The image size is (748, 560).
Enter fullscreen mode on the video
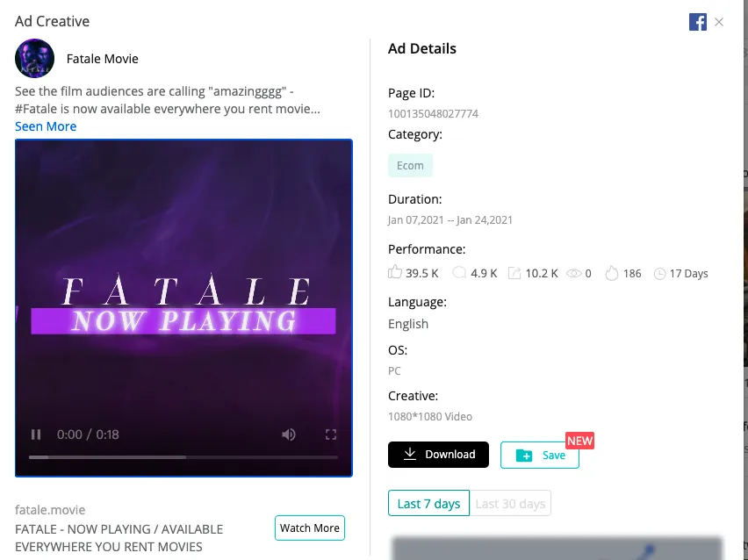(331, 434)
